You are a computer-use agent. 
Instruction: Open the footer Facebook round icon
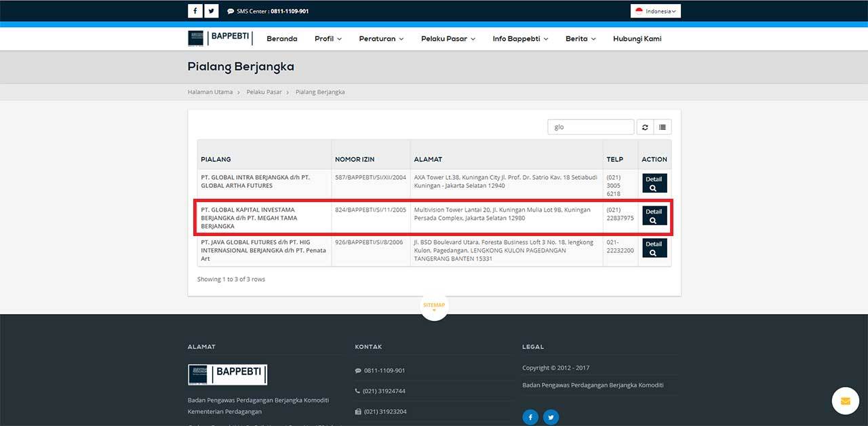[530, 417]
